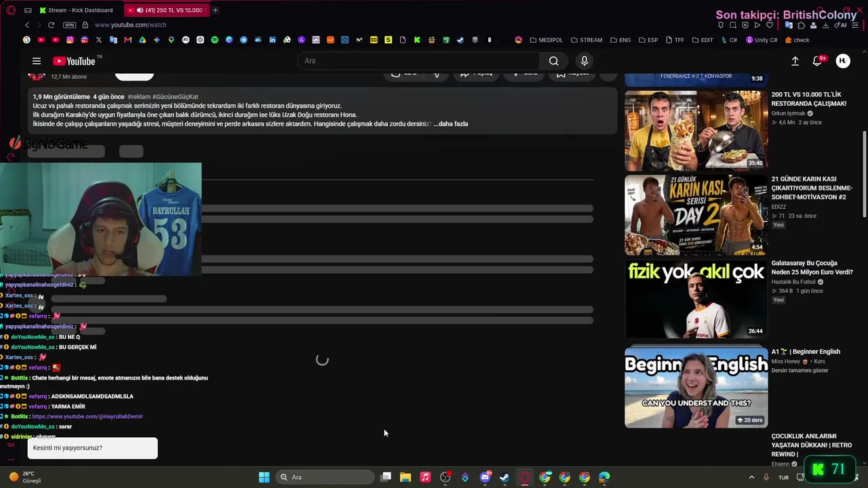Open the TFF bookmark

[x=675, y=40]
